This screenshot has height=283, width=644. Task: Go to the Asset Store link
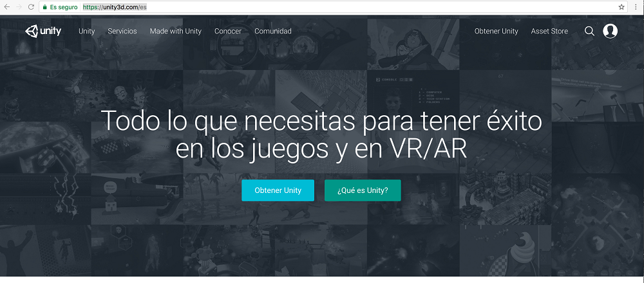[549, 31]
